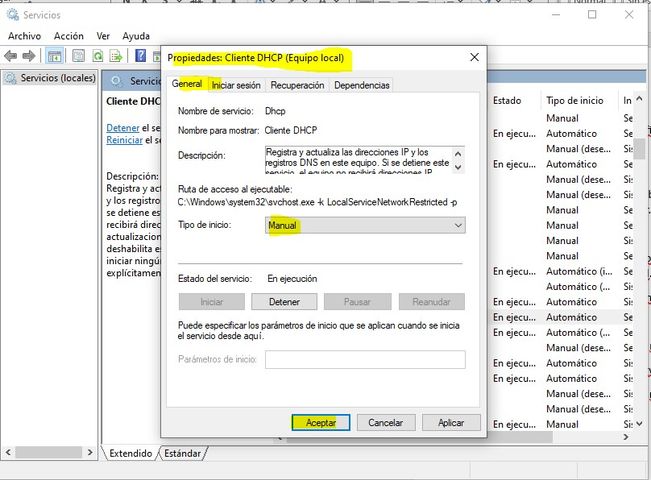Open the Ver menu
651x480 pixels.
[x=103, y=36]
